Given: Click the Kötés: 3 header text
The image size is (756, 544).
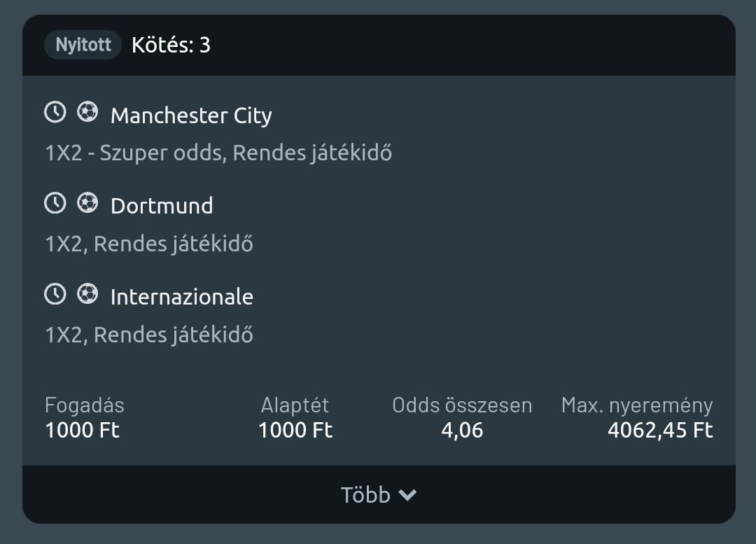Looking at the screenshot, I should [171, 46].
